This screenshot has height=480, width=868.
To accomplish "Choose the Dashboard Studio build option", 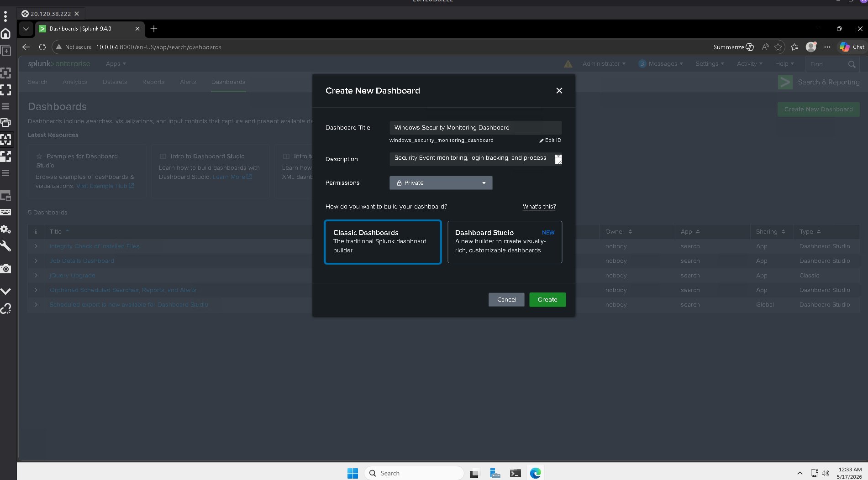I will (505, 242).
